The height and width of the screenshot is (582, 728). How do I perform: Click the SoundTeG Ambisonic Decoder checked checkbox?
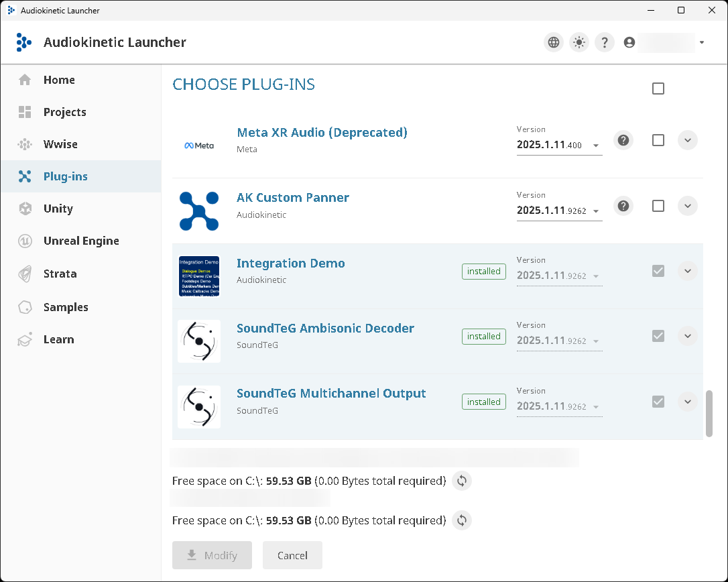tap(658, 336)
